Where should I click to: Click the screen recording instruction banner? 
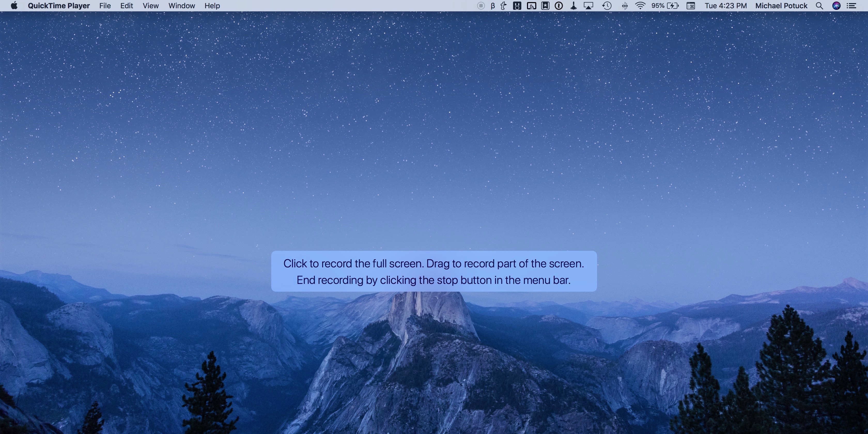coord(434,271)
